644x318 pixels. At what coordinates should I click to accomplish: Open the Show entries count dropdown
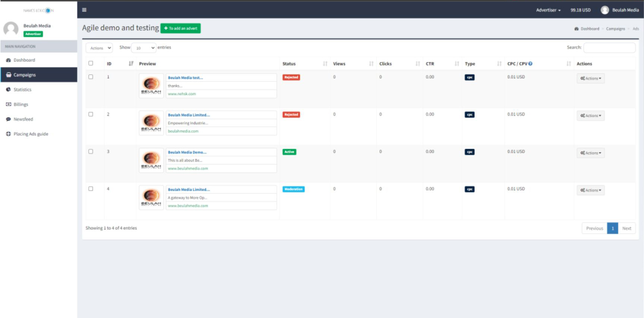(144, 48)
